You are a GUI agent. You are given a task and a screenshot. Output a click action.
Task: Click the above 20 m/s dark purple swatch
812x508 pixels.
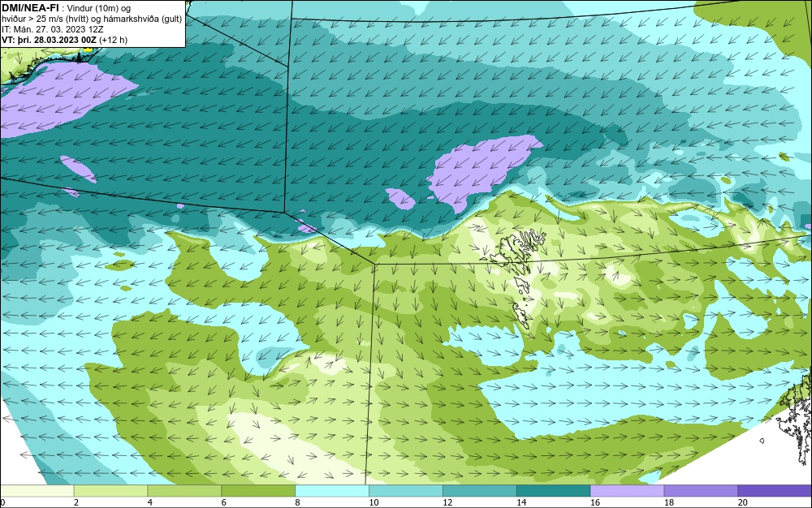(x=774, y=490)
